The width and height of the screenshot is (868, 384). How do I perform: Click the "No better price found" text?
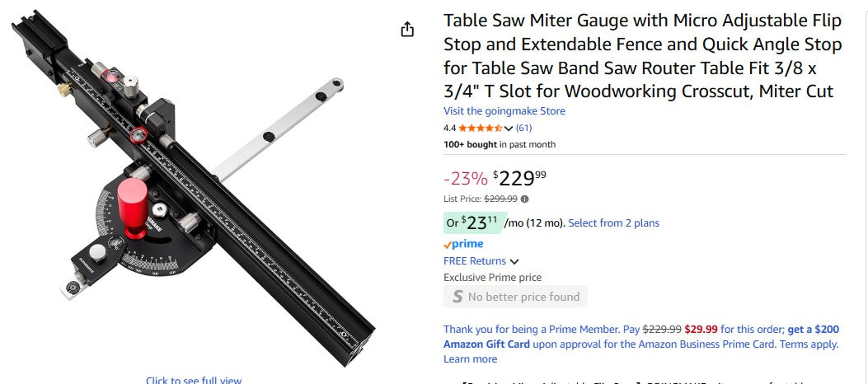[523, 297]
